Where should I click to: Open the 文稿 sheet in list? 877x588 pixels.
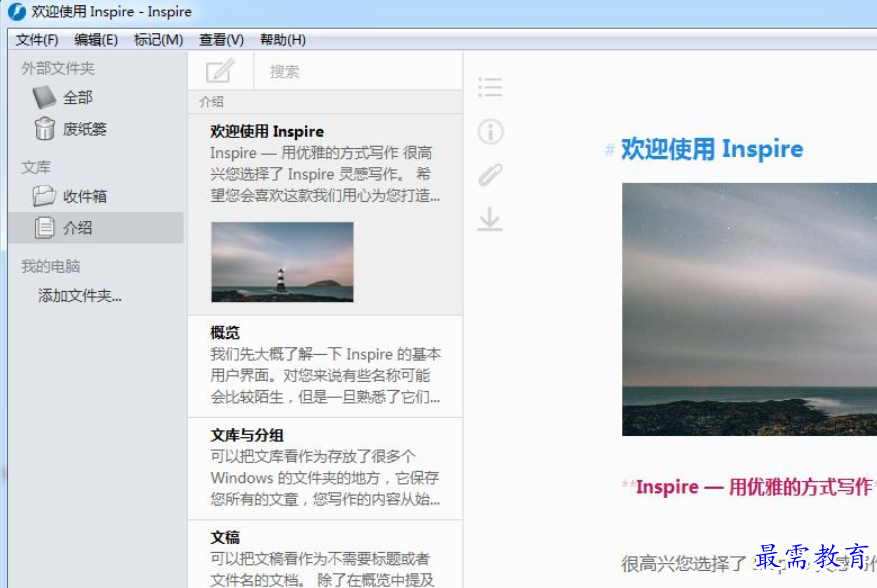coord(326,554)
